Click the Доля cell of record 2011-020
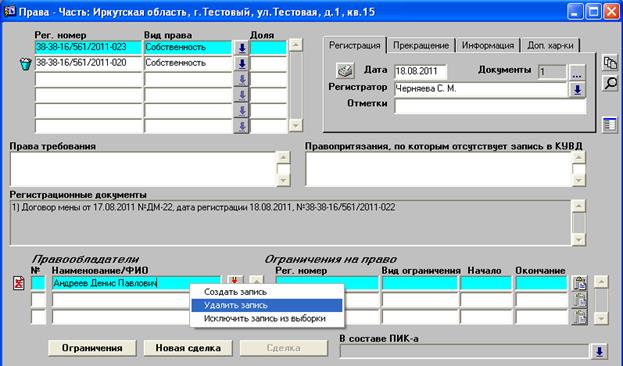 [x=268, y=63]
